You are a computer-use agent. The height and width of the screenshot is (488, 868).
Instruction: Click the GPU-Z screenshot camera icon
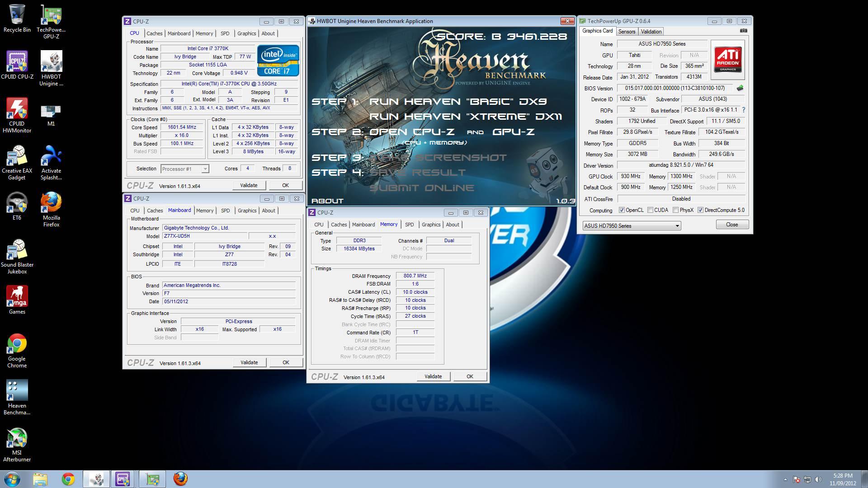(744, 31)
